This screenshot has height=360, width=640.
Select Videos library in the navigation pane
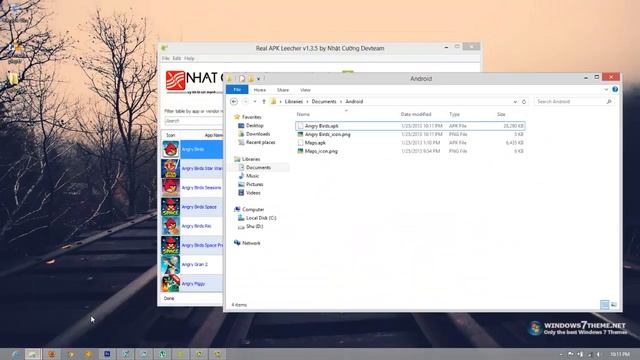253,193
